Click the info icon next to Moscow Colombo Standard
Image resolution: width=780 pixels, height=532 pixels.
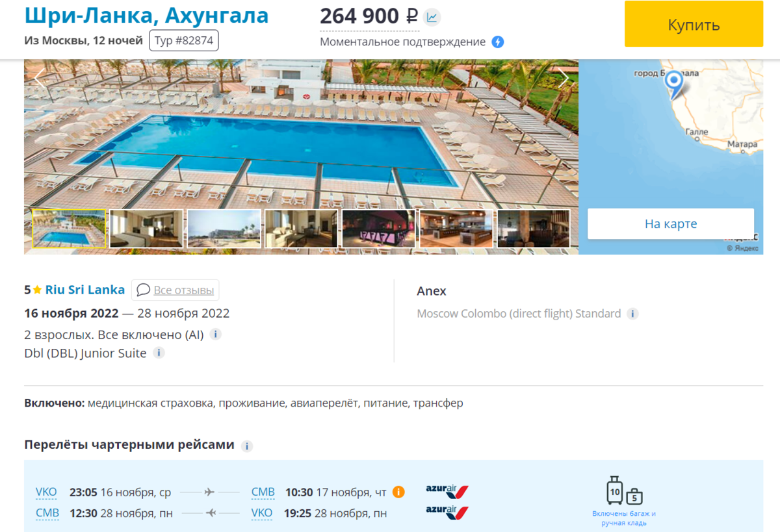point(632,314)
